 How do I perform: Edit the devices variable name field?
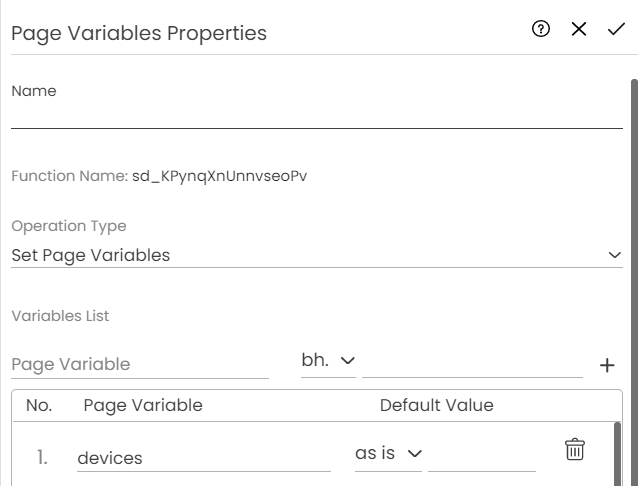click(203, 458)
